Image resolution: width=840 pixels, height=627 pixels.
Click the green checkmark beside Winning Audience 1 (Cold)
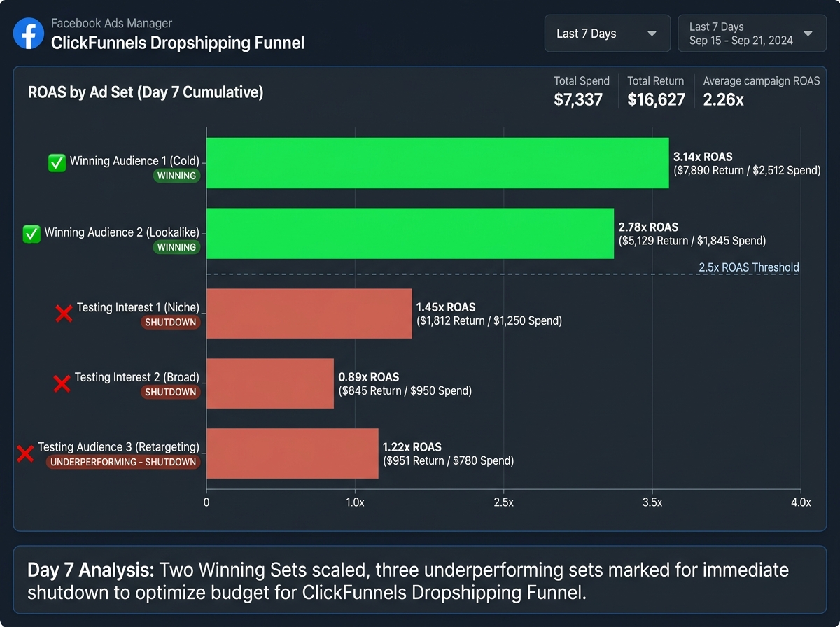click(57, 163)
